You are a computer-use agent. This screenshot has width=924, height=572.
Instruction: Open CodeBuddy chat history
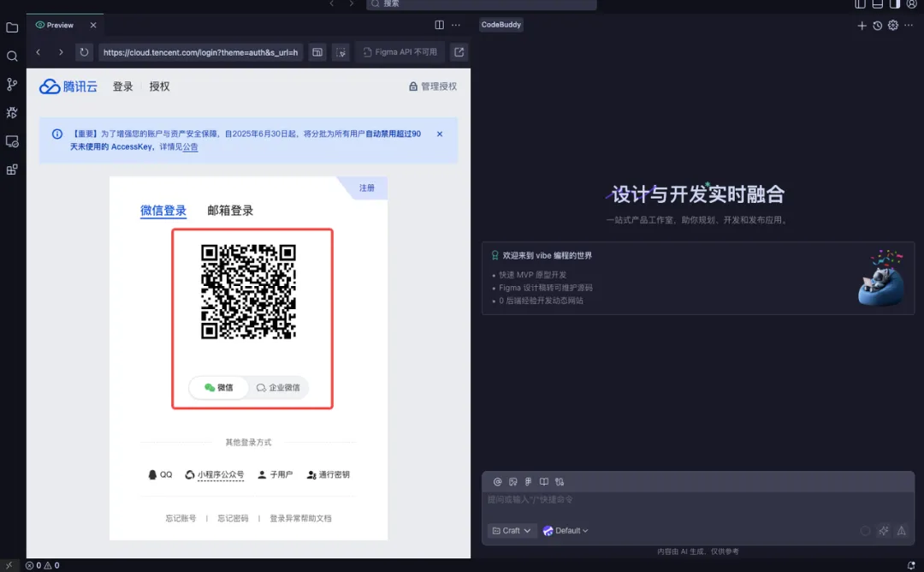878,26
